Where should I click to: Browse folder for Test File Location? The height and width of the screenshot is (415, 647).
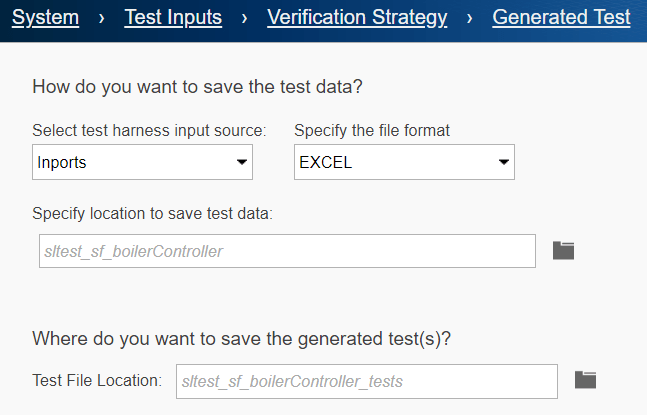pyautogui.click(x=585, y=379)
